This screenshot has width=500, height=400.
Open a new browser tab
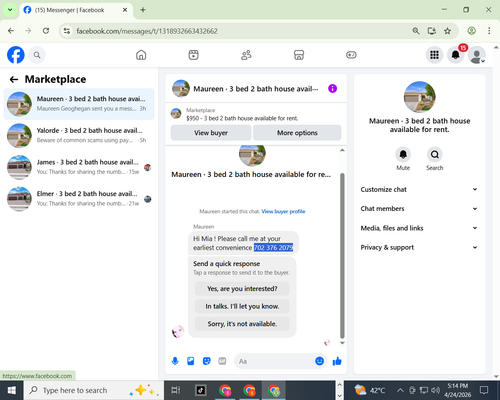pos(143,10)
